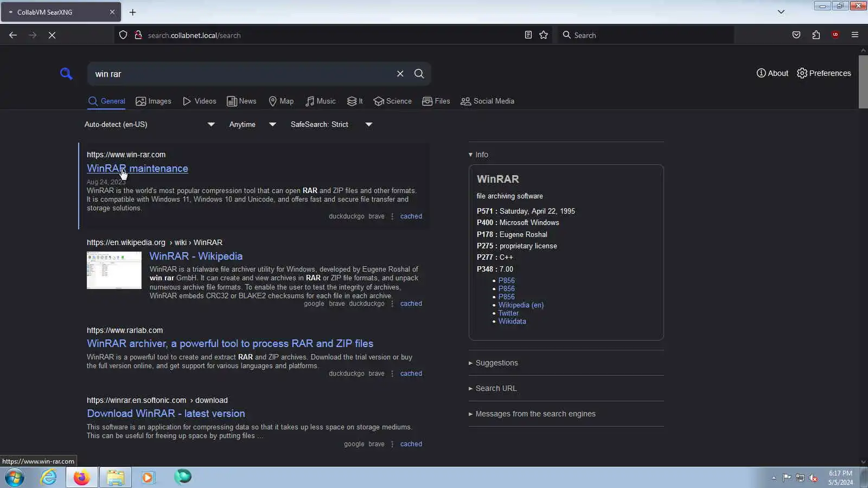Show site tracking protection shield
The height and width of the screenshot is (488, 868).
click(x=123, y=35)
